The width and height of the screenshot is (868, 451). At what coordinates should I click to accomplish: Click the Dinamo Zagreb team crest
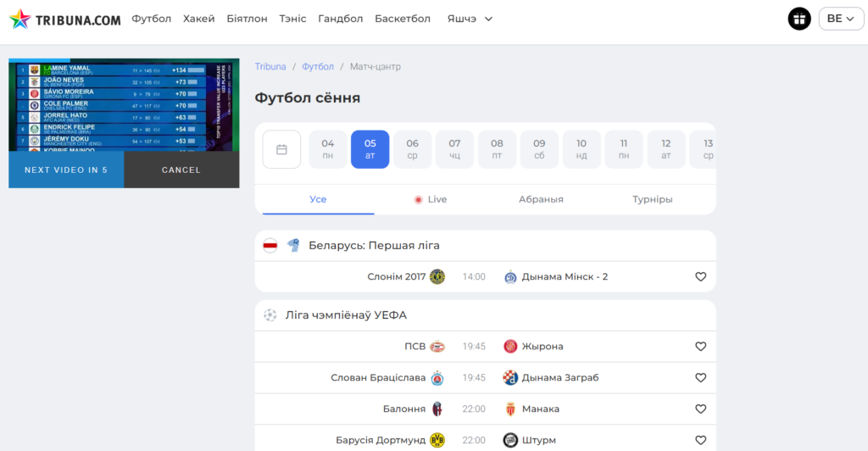[x=510, y=377]
